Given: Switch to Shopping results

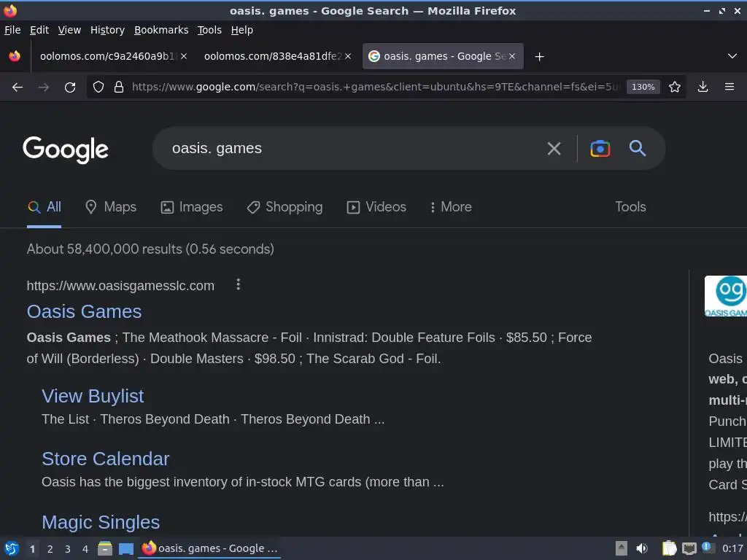Looking at the screenshot, I should click(285, 207).
